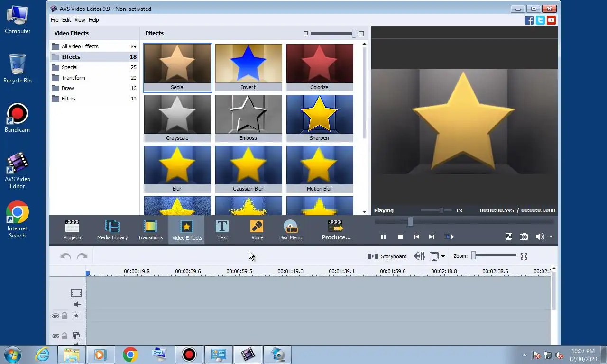The image size is (607, 364).
Task: Stop the preview playback
Action: (x=400, y=237)
